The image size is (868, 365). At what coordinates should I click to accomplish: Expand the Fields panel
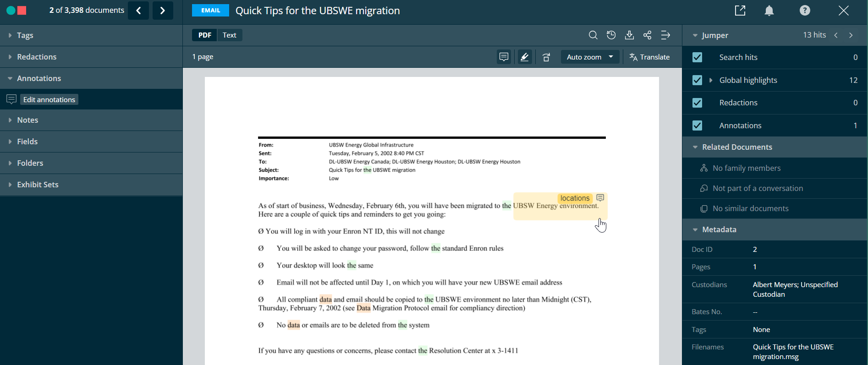click(x=91, y=142)
